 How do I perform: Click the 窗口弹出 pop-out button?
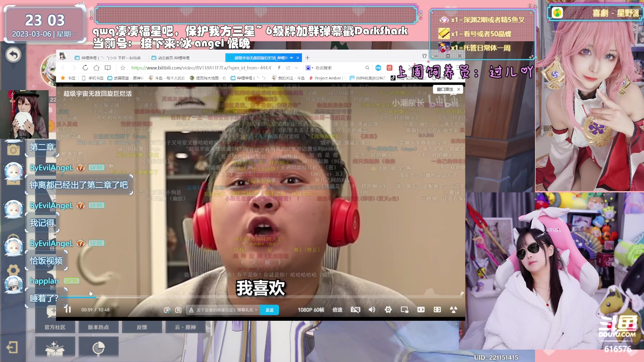click(445, 89)
